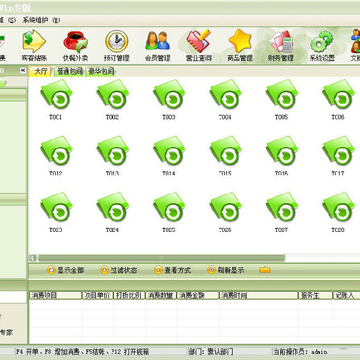
Task: Select table T016 icon
Action: [x=282, y=151]
